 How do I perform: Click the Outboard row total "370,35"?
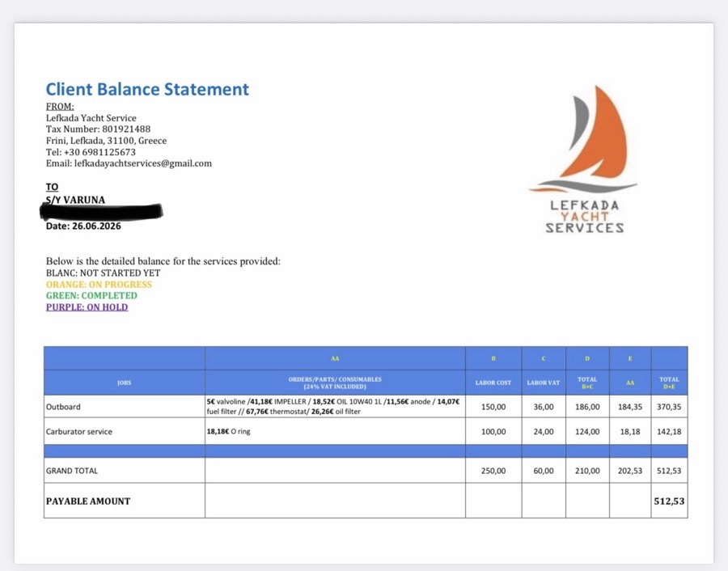tap(669, 407)
